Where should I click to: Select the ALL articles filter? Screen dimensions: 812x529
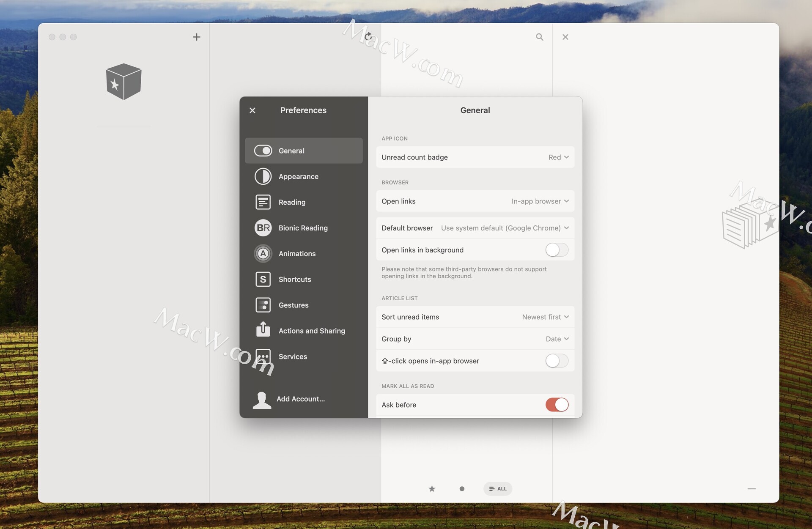coord(498,489)
